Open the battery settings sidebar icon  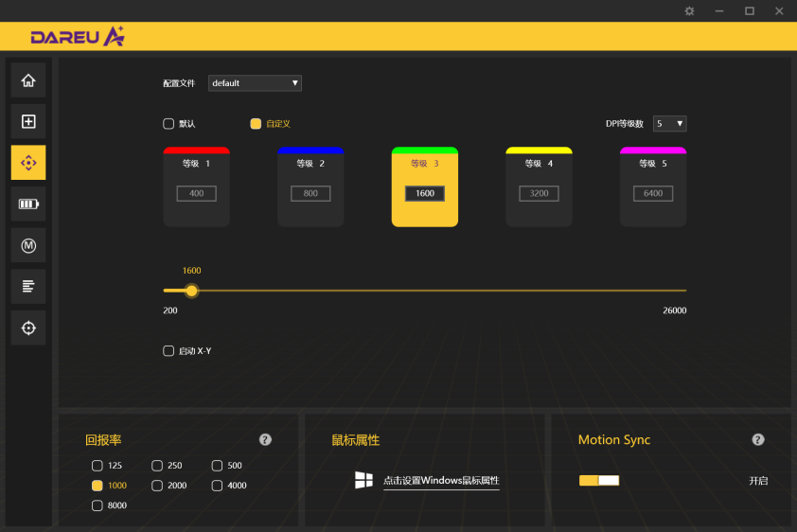(x=28, y=204)
